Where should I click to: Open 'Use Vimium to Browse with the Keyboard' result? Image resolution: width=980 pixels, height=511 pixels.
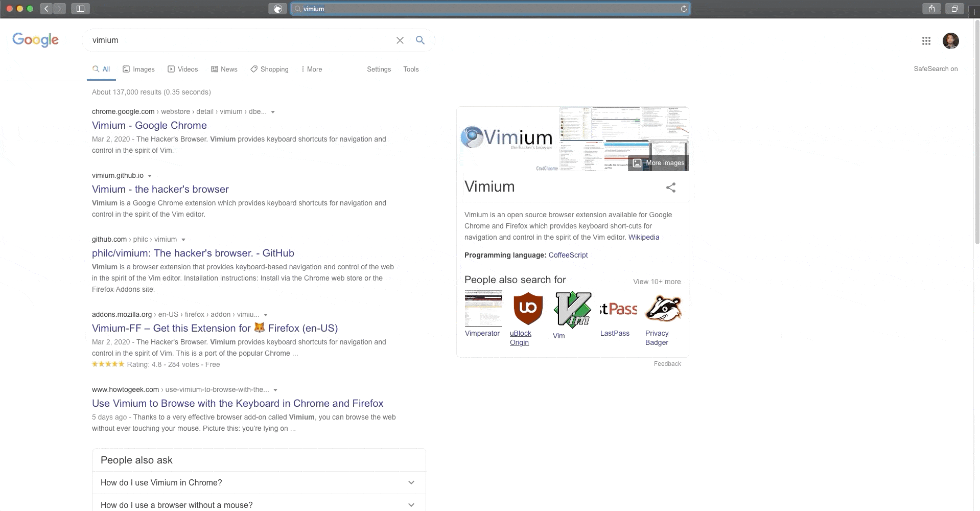click(x=238, y=403)
